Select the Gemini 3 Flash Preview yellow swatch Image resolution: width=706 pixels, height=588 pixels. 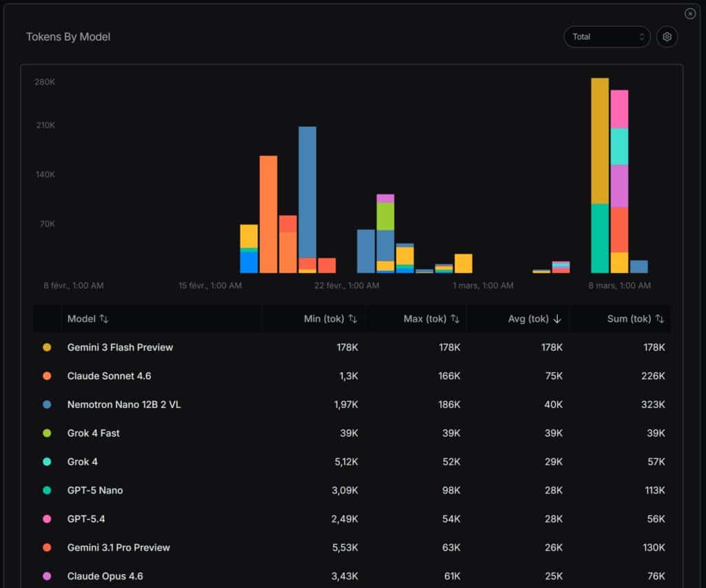pos(46,347)
